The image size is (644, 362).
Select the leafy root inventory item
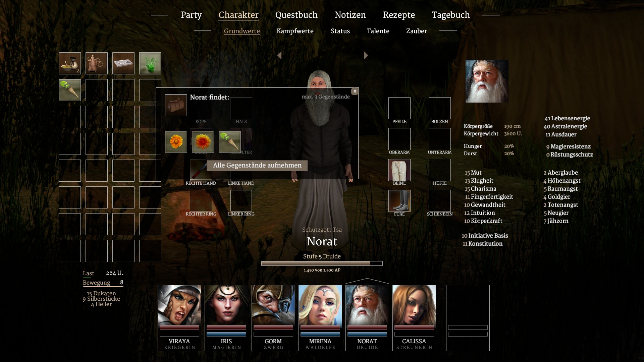pyautogui.click(x=70, y=90)
